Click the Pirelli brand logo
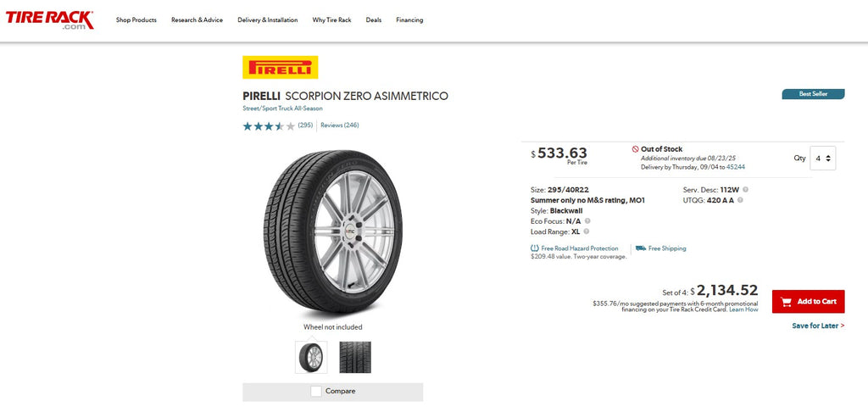 click(x=280, y=67)
